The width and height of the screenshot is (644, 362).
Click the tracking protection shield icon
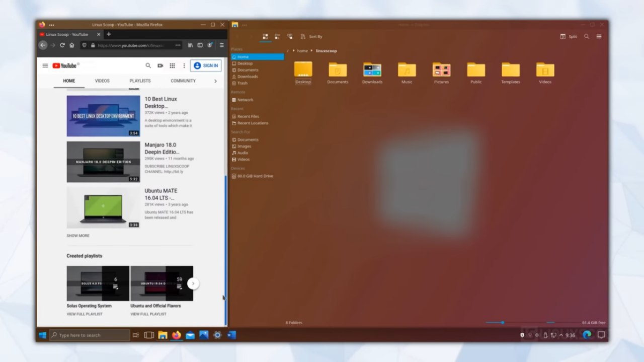(85, 45)
